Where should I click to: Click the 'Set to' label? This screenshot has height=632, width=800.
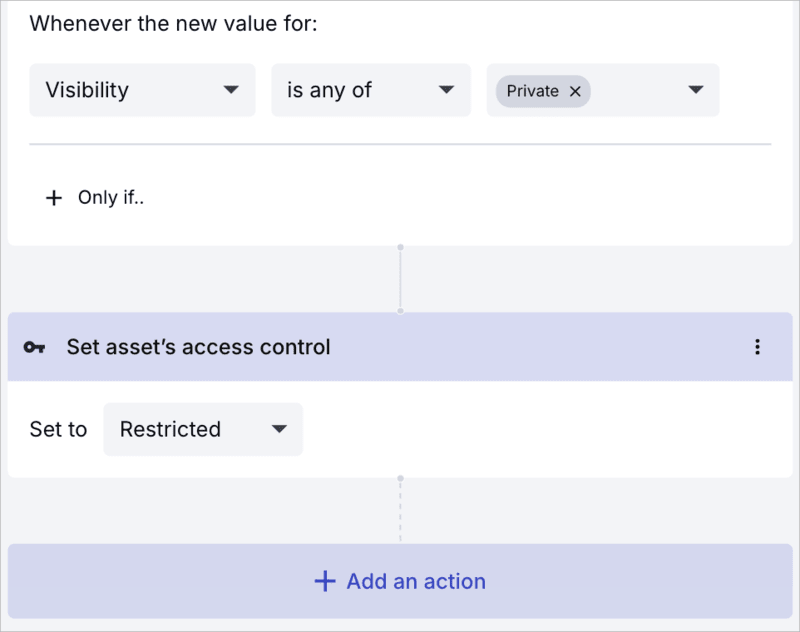58,429
